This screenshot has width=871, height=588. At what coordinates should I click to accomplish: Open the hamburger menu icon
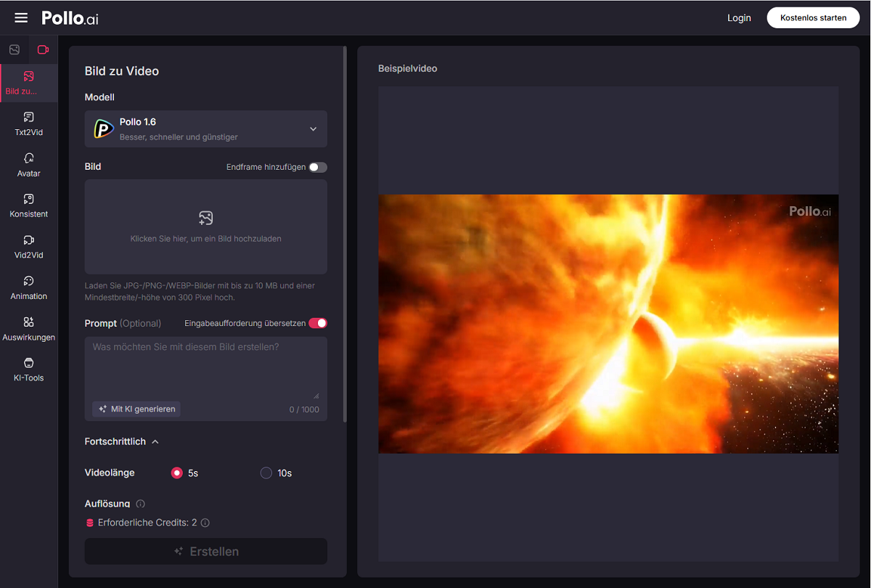(x=21, y=17)
